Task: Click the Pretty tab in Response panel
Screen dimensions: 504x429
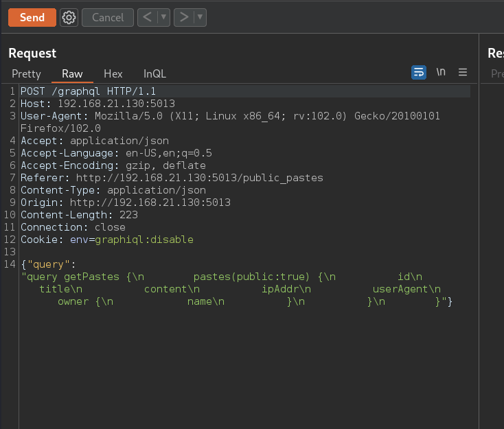Action: point(496,73)
